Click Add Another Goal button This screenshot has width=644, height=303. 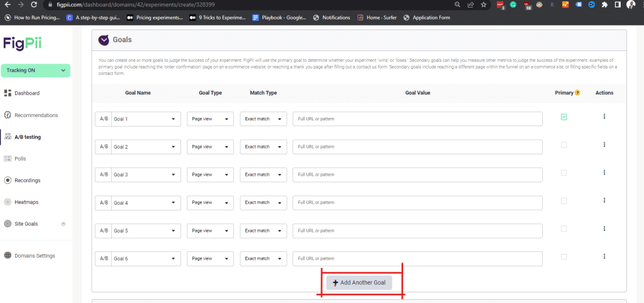[x=359, y=283]
